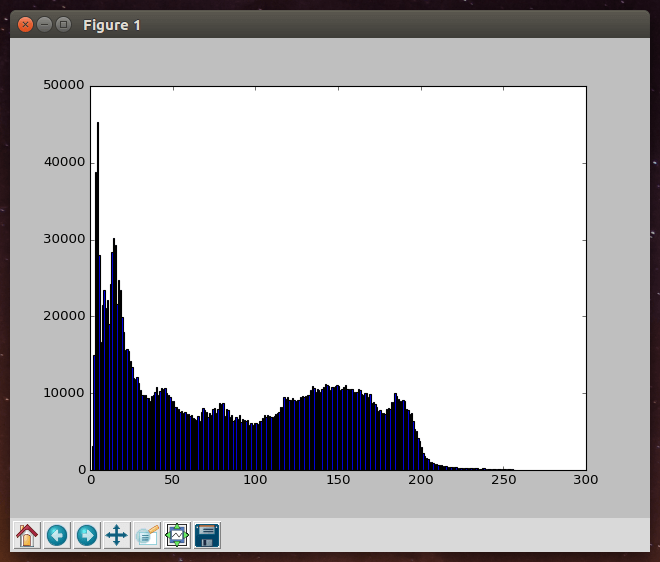Open the Configure subplots dialog

click(x=177, y=535)
